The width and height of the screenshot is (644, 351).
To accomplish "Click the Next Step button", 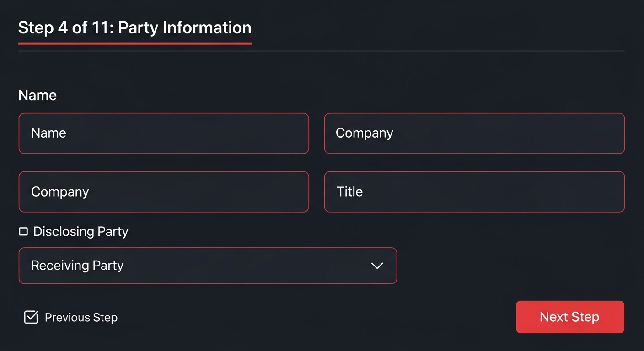I will coord(569,317).
